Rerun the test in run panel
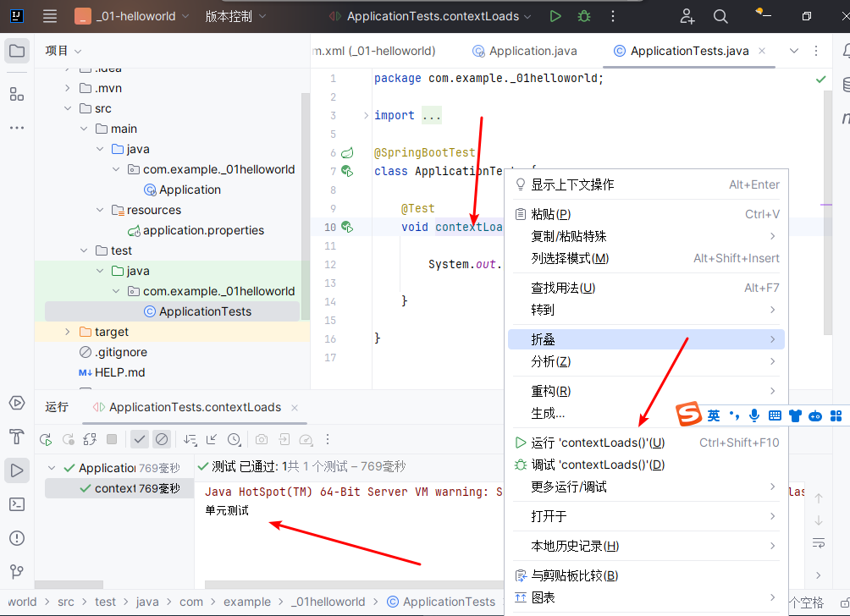 point(46,439)
